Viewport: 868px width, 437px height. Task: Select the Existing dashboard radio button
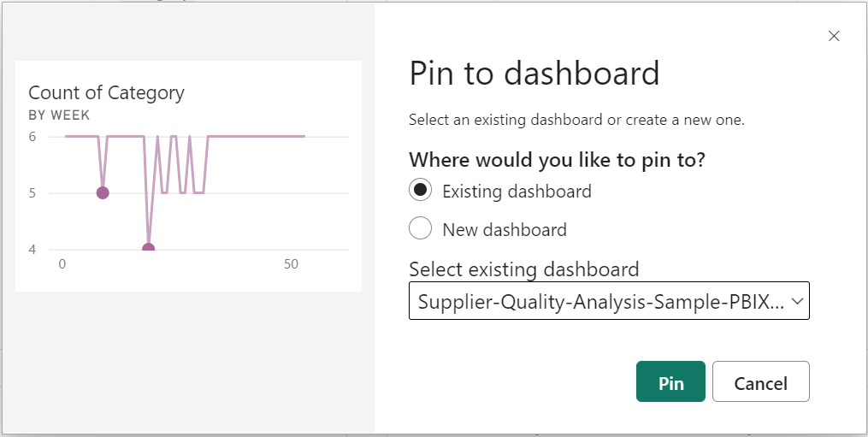point(420,191)
